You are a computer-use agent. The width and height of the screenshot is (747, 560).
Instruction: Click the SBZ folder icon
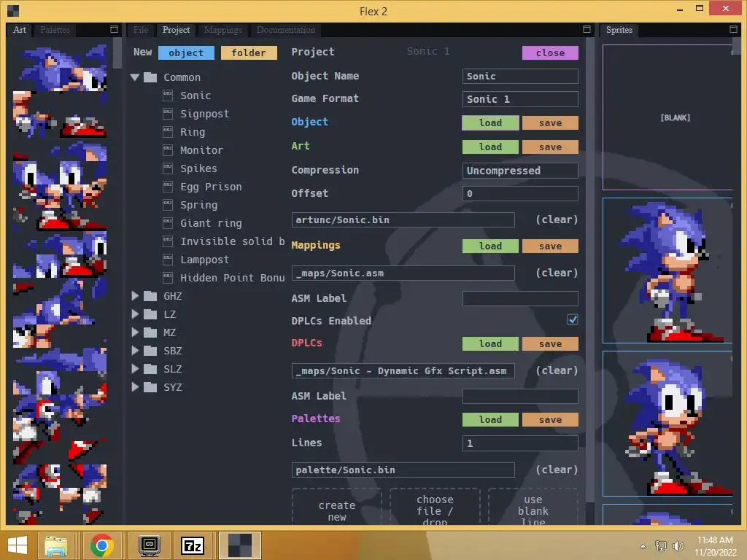point(150,351)
